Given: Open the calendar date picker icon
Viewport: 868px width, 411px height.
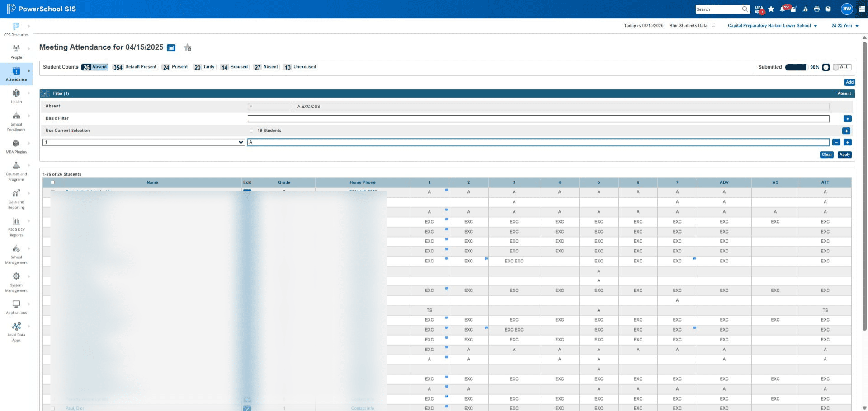Looking at the screenshot, I should [171, 48].
